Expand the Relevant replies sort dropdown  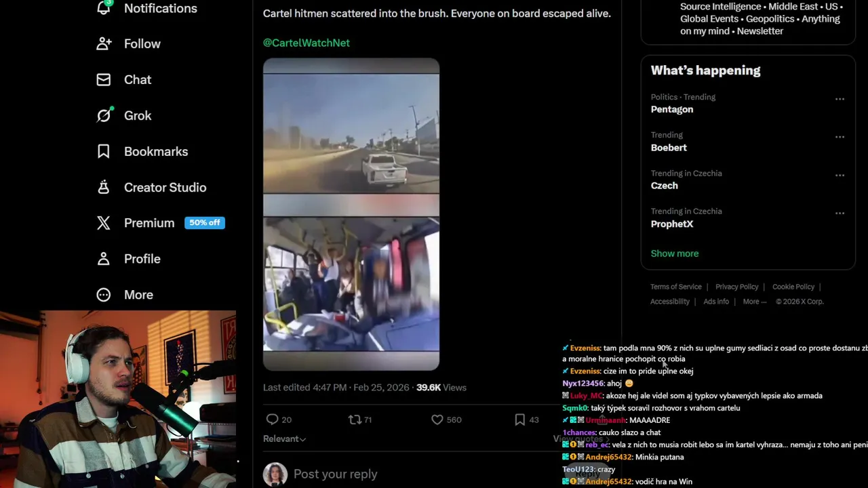point(284,439)
